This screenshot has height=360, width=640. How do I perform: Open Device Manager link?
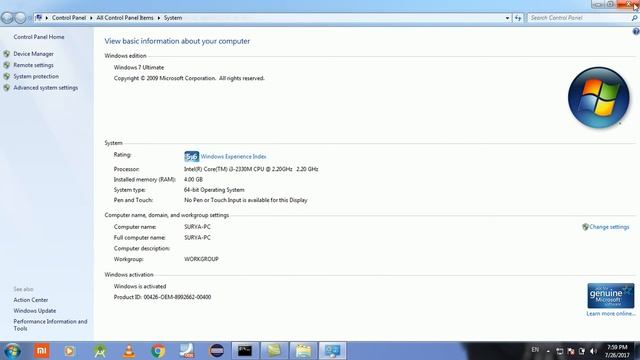click(33, 54)
